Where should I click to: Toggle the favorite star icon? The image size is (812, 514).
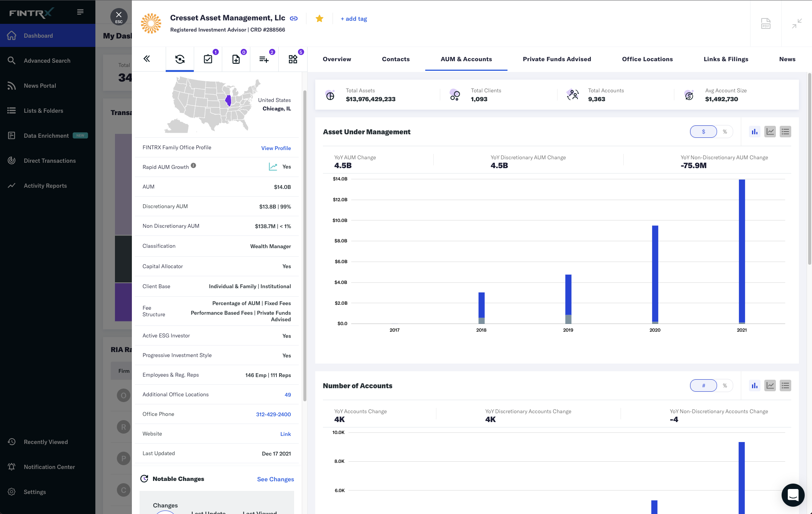pyautogui.click(x=319, y=18)
